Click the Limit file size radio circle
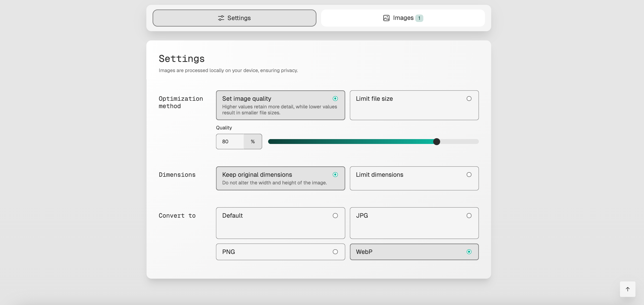This screenshot has width=644, height=305. coord(469,99)
